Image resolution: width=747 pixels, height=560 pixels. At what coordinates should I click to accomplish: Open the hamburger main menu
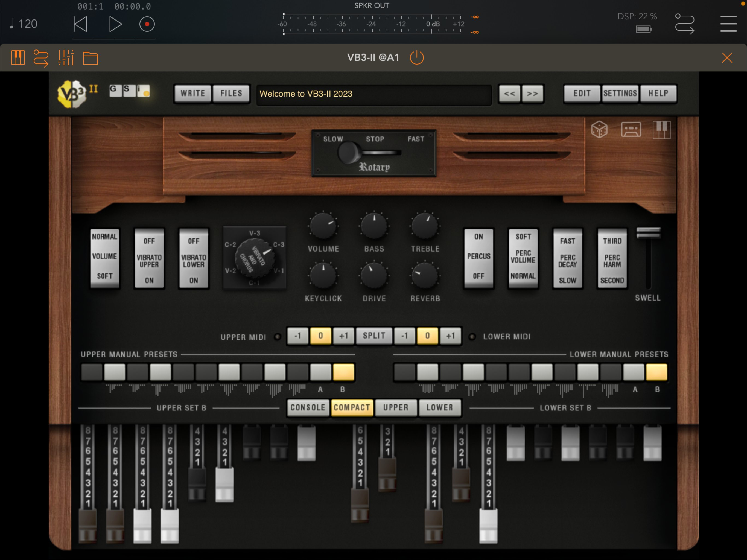728,24
